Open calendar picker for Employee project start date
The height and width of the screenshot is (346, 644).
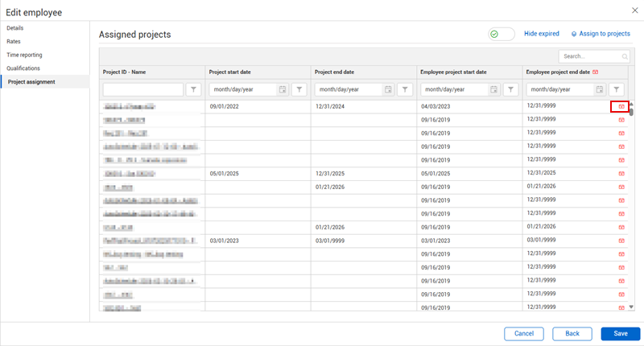tap(494, 89)
